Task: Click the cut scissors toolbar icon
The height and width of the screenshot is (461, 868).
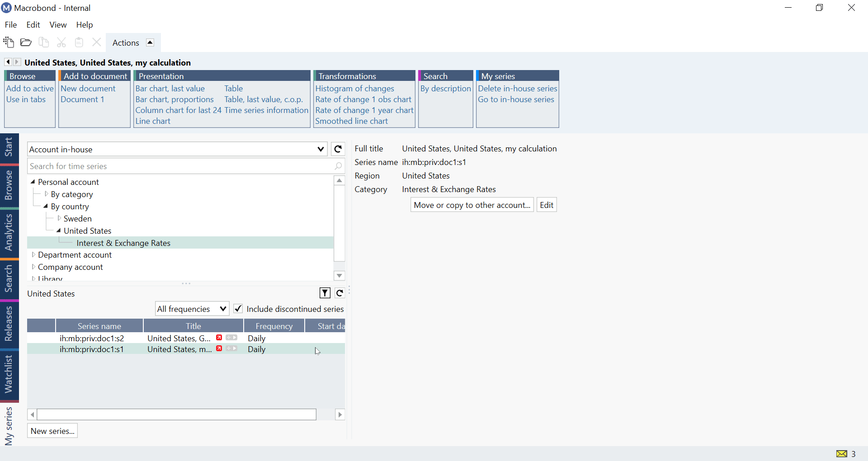Action: (x=61, y=42)
